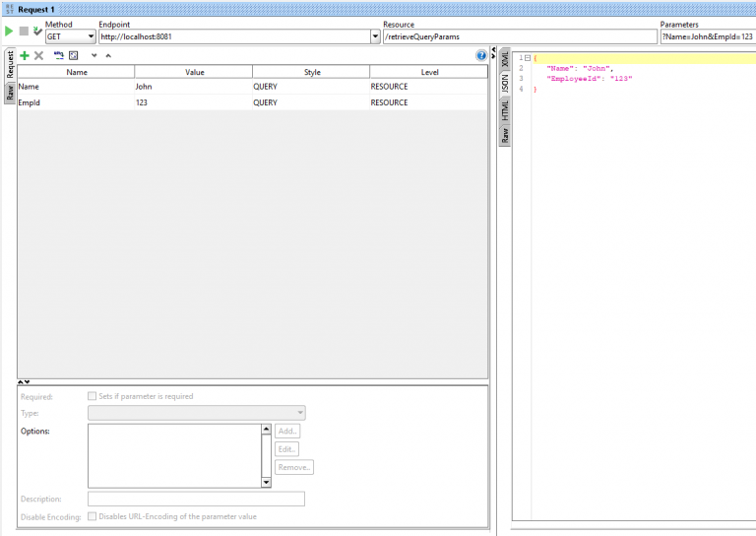Viewport: 756px width, 536px height.
Task: Open the blue help icon
Action: tap(481, 56)
